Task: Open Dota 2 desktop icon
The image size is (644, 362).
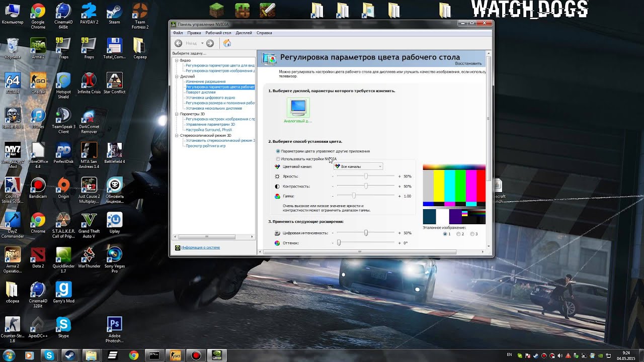Action: tap(38, 257)
